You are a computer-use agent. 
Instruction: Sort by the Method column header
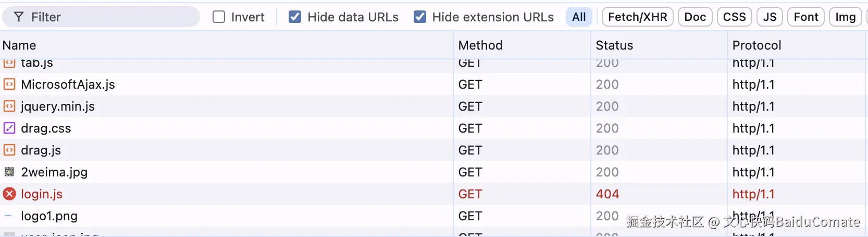coord(480,45)
